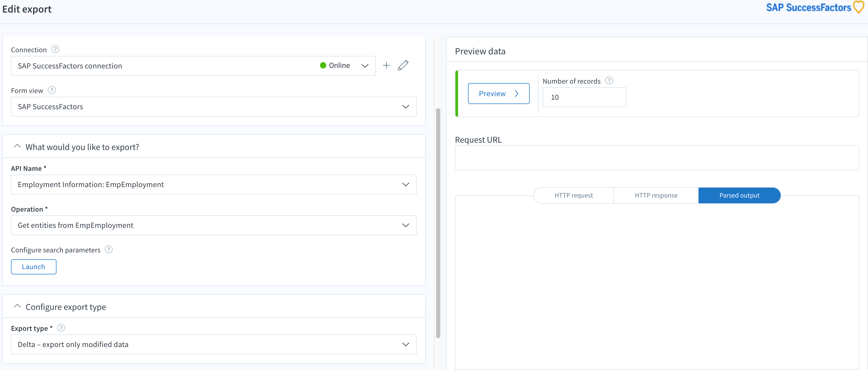
Task: Open the Export type dropdown
Action: [214, 344]
